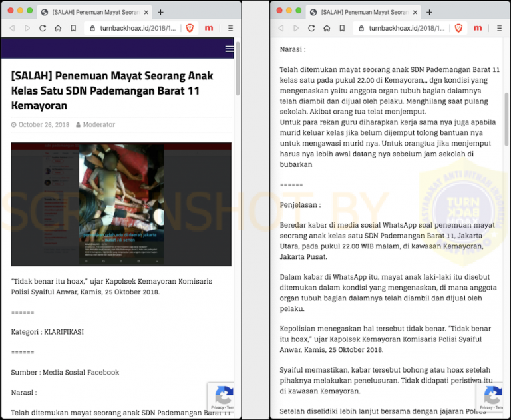Open home page in right window

pos(327,29)
